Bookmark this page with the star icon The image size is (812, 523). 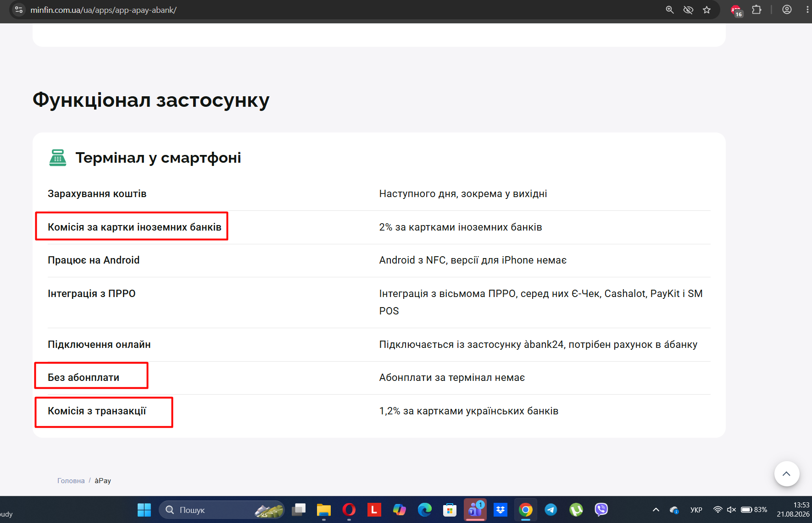tap(707, 10)
